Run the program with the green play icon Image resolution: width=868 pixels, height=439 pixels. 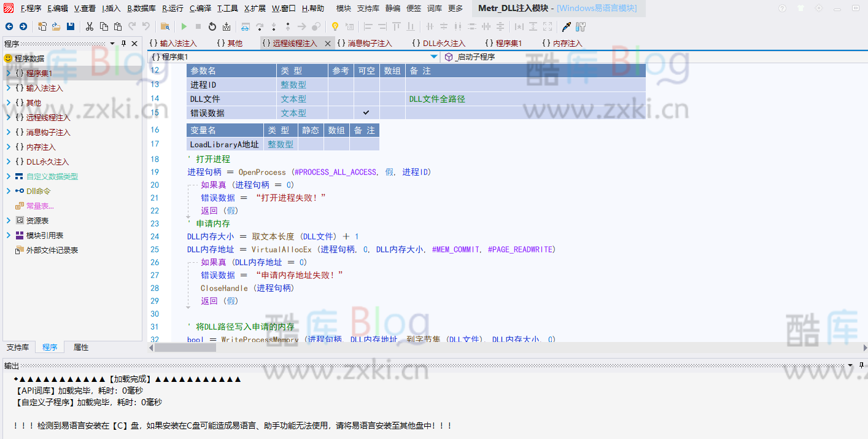(x=184, y=26)
